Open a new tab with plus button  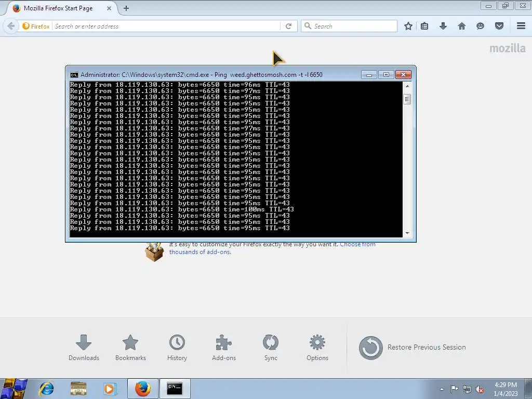[x=126, y=8]
